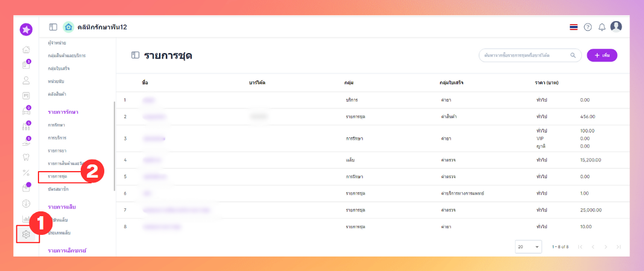Open the square icon below the person icon
Screen dimensions: 644x271
(x=26, y=96)
